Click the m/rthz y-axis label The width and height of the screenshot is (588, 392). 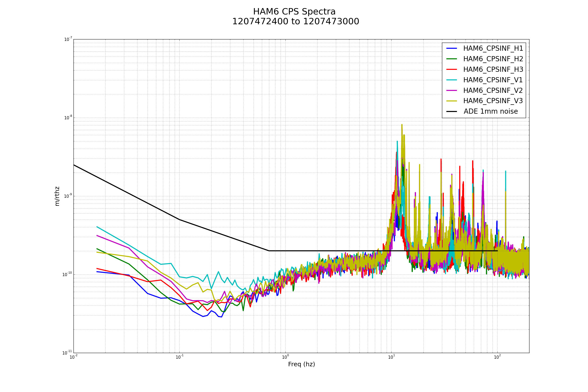[57, 196]
